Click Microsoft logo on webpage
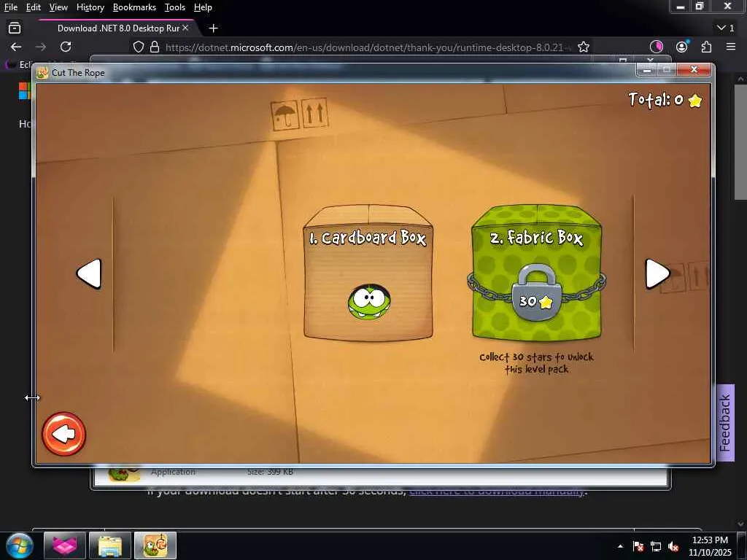Image resolution: width=747 pixels, height=560 pixels. (x=24, y=91)
